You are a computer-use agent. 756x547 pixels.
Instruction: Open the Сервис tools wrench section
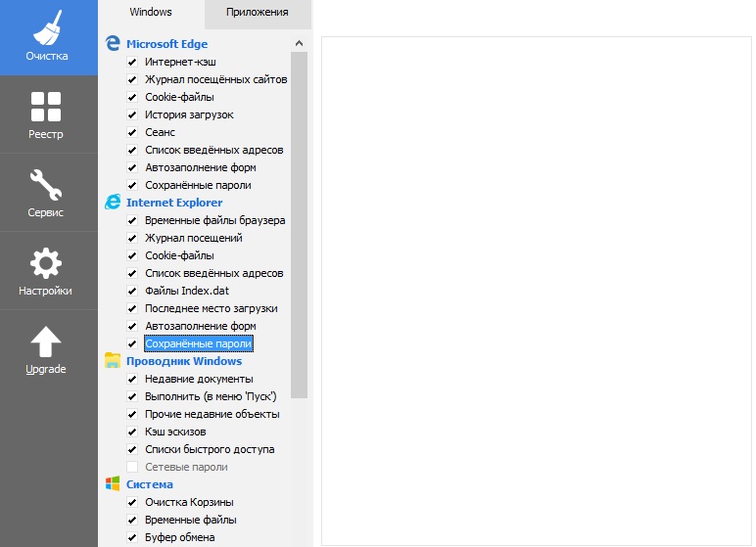tap(48, 193)
